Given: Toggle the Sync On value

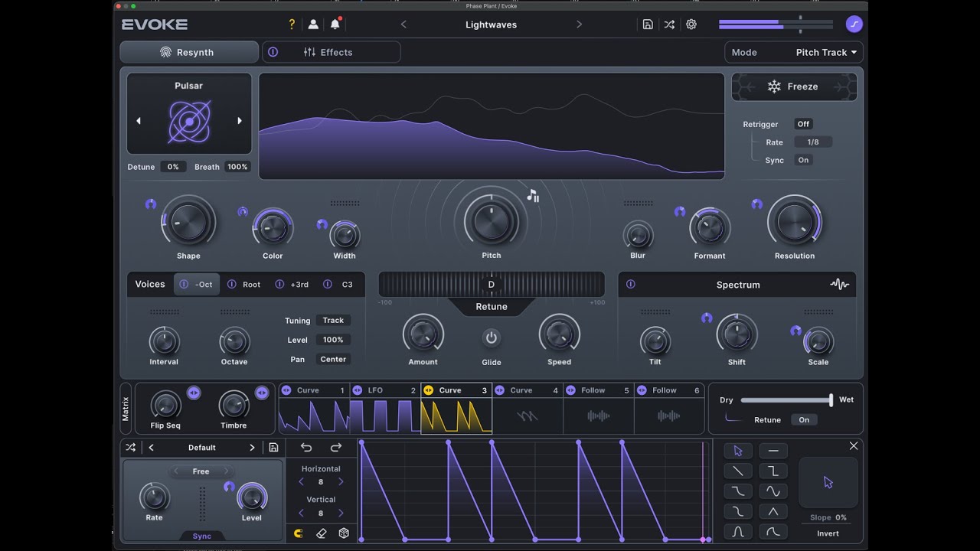Looking at the screenshot, I should 803,160.
